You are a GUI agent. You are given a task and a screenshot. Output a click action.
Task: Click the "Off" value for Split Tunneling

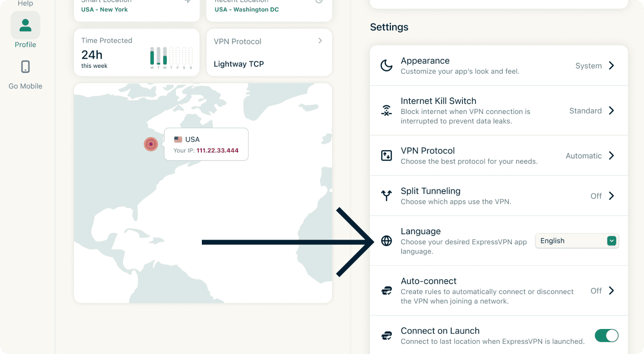click(x=596, y=196)
